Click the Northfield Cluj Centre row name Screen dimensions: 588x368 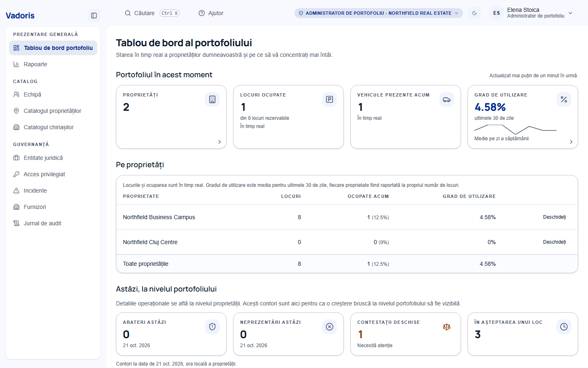pos(150,242)
